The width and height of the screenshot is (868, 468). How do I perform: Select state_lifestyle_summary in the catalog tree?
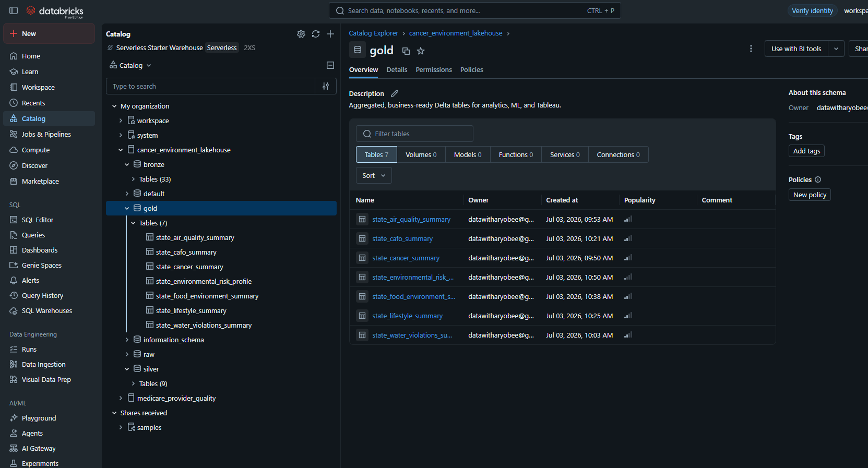(x=191, y=310)
